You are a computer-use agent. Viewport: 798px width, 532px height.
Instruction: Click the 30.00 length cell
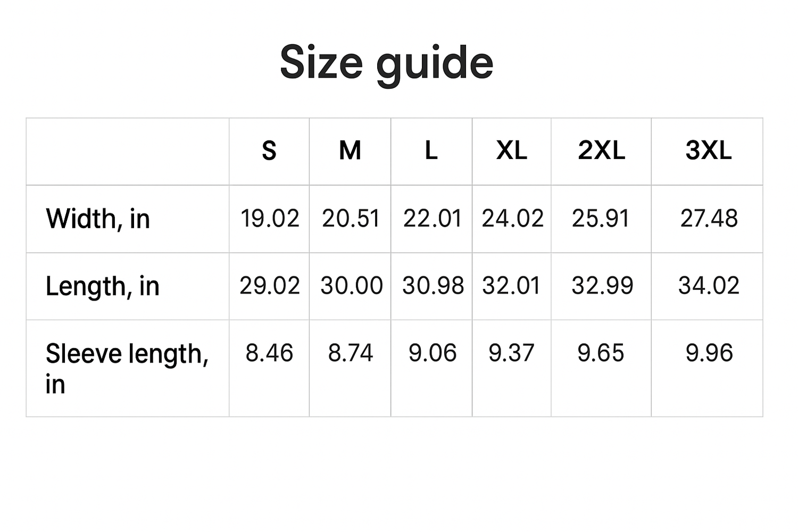pyautogui.click(x=351, y=286)
